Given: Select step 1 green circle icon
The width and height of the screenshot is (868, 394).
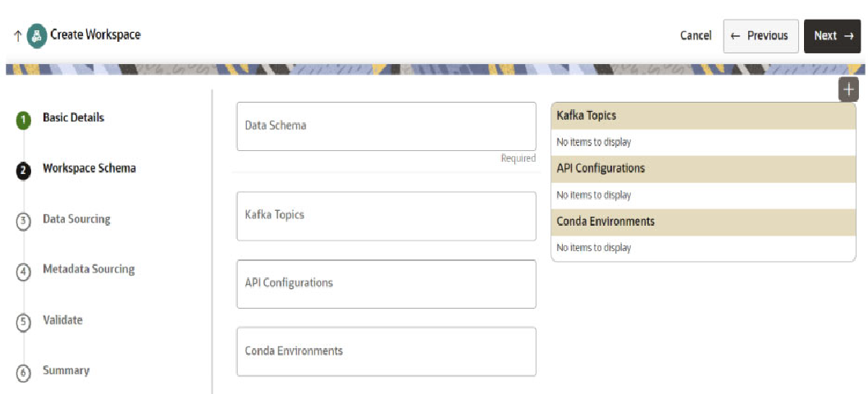Looking at the screenshot, I should pos(23,120).
